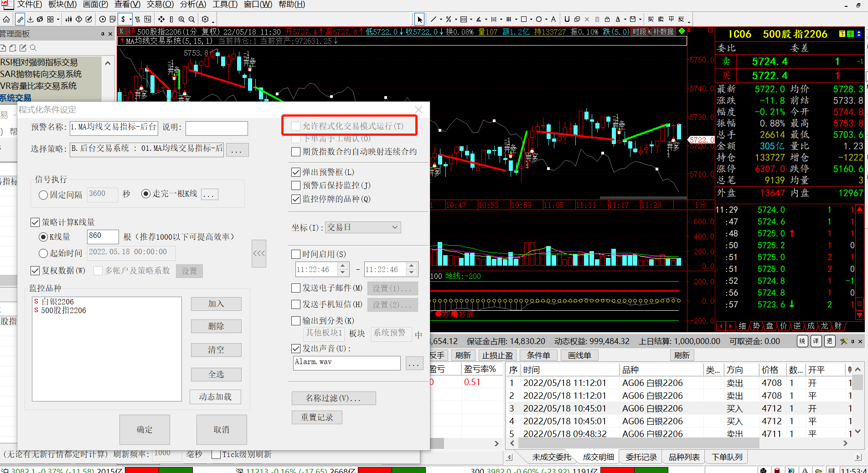Enable 期货指数合约自动映射连续合约 checkbox
This screenshot has width=868, height=473.
tap(296, 152)
